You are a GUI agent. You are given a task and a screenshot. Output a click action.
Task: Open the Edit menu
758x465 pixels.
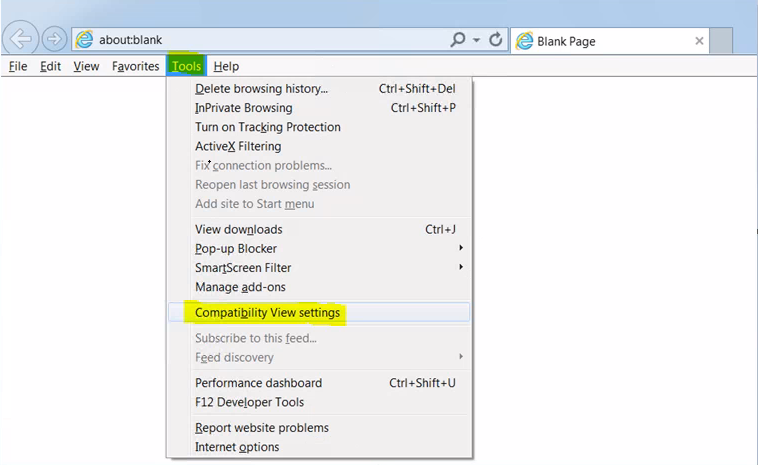50,66
